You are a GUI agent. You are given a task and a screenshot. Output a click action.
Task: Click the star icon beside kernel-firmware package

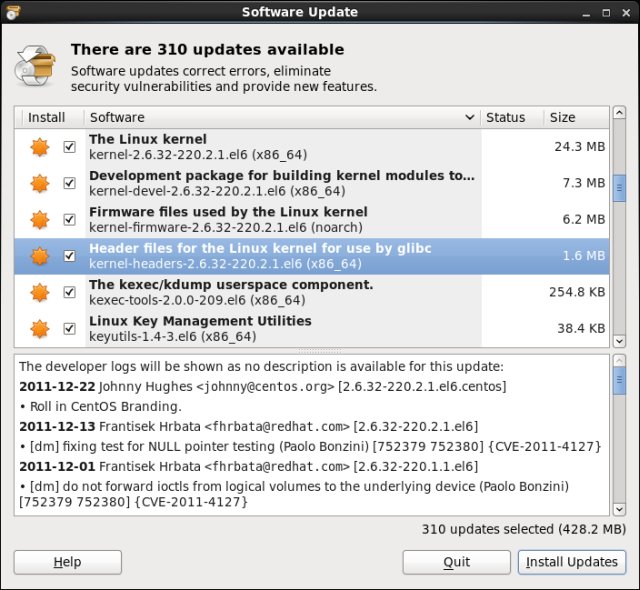(x=40, y=220)
